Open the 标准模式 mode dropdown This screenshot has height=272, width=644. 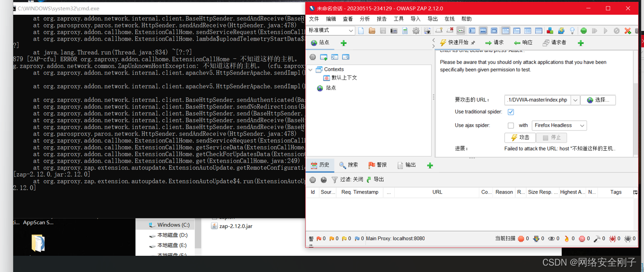coord(331,30)
